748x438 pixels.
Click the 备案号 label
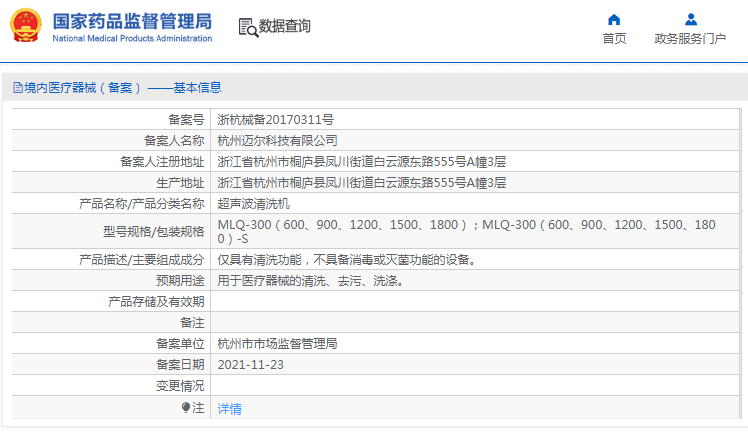(186, 120)
